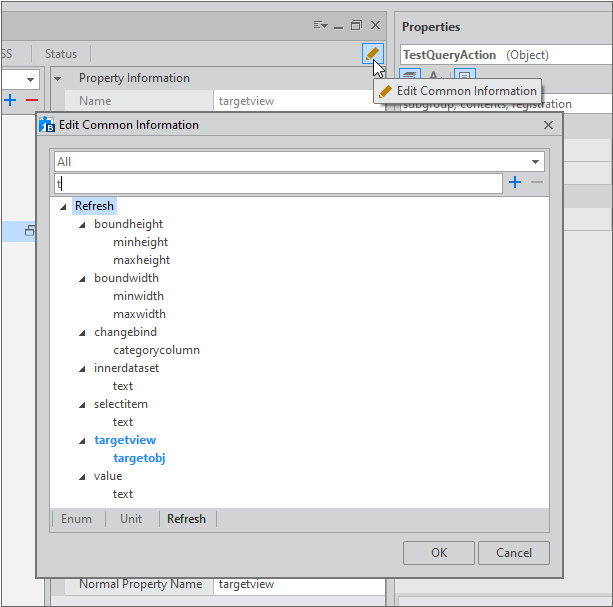Switch to the Unit tab
The image size is (613, 607).
click(x=131, y=519)
